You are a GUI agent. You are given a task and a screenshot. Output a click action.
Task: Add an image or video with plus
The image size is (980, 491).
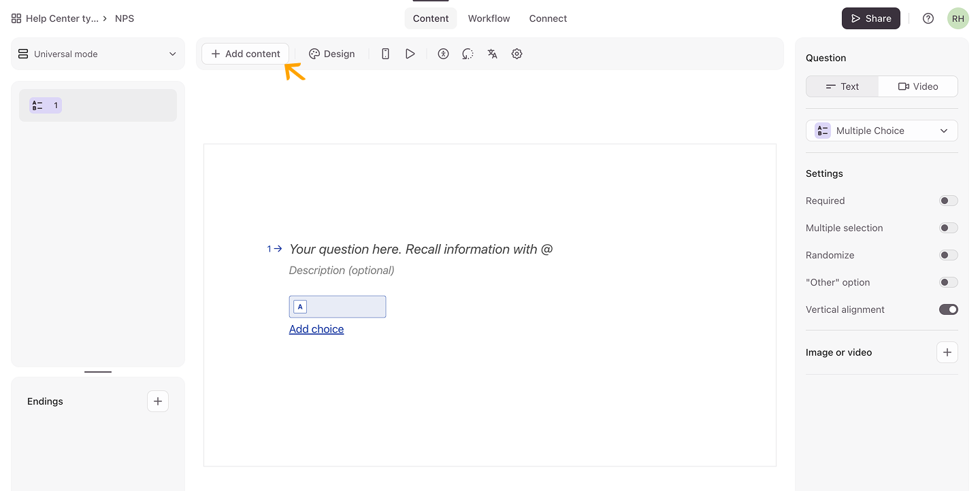tap(947, 352)
